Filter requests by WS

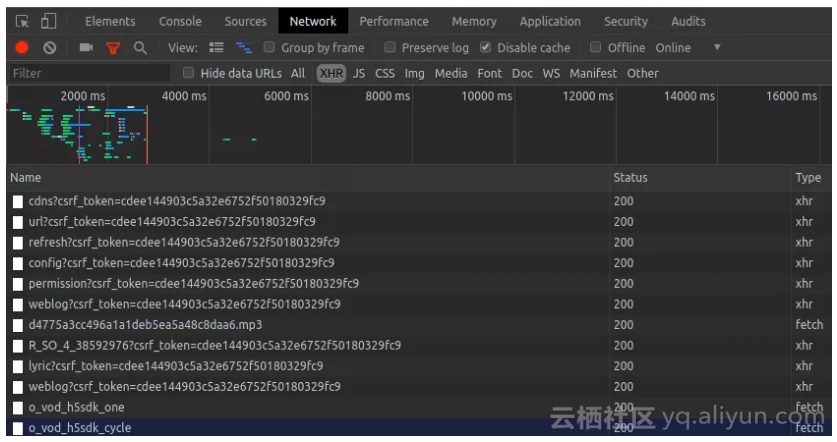pyautogui.click(x=551, y=73)
